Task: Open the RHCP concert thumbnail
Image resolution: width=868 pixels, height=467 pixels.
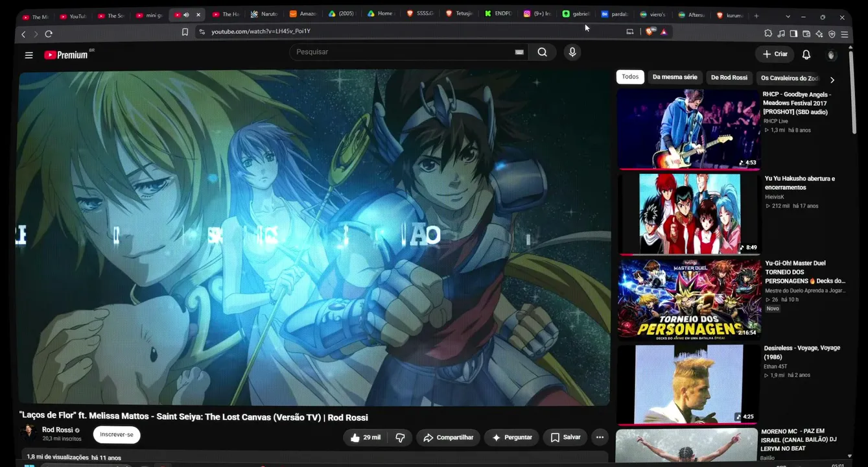Action: click(688, 128)
